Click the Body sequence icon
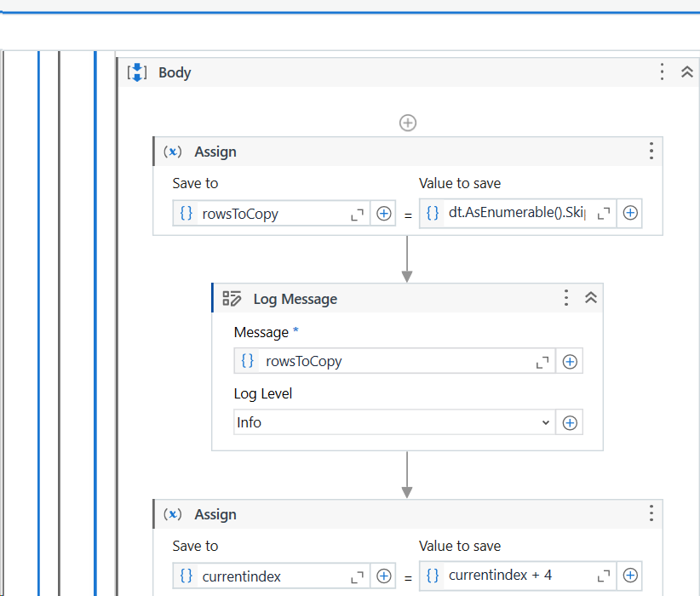This screenshot has height=596, width=700. [x=136, y=72]
